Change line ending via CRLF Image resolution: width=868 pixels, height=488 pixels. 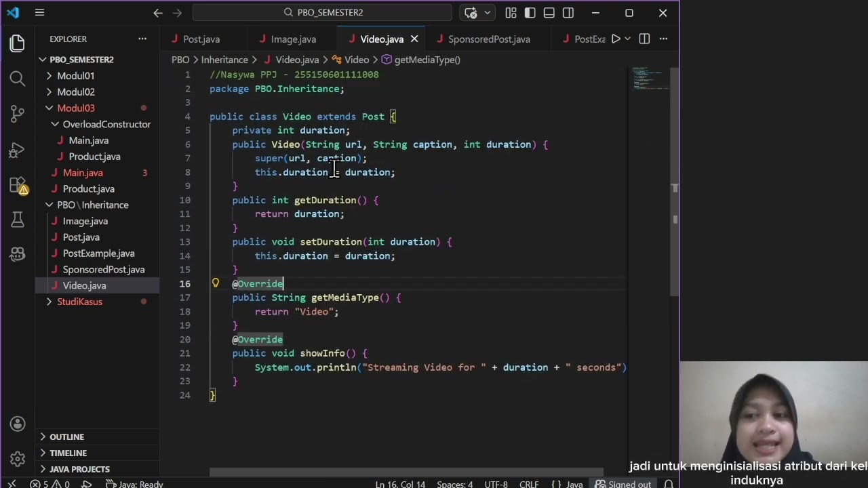(x=529, y=484)
